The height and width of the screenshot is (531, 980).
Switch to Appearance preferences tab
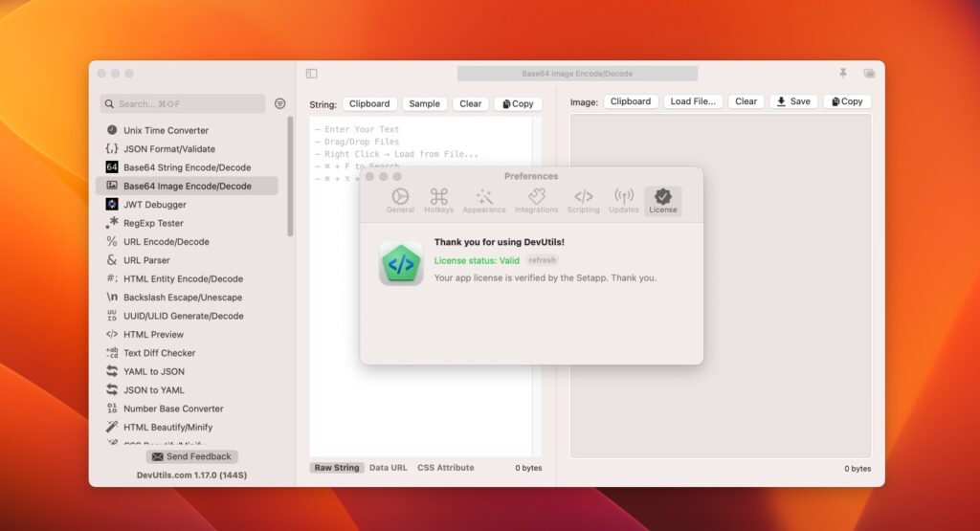coord(484,201)
